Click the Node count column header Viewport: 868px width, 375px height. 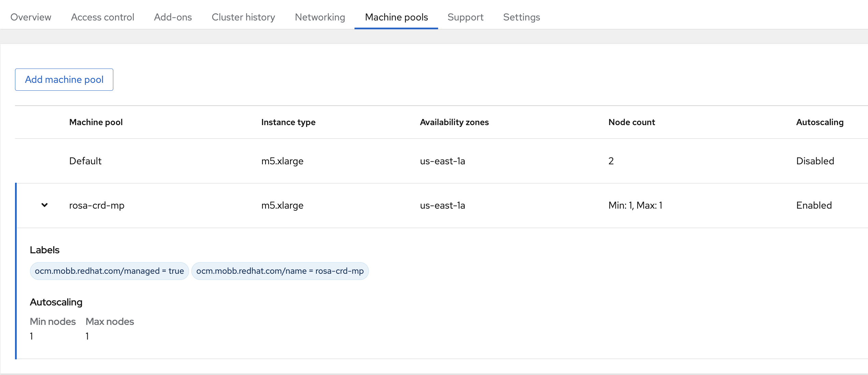(632, 122)
